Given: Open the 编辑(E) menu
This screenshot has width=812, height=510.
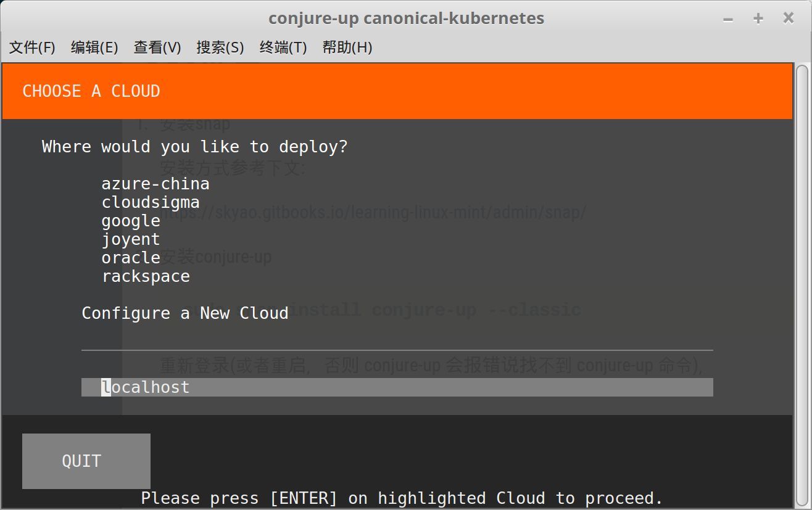Looking at the screenshot, I should coord(94,47).
